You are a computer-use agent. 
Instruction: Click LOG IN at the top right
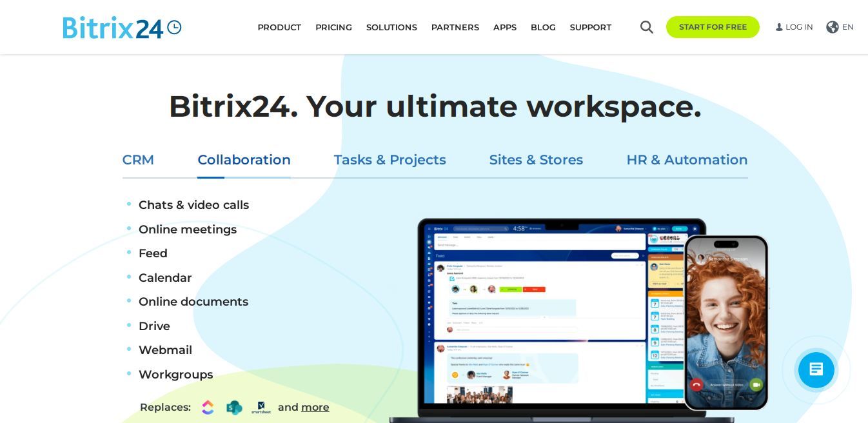[799, 27]
